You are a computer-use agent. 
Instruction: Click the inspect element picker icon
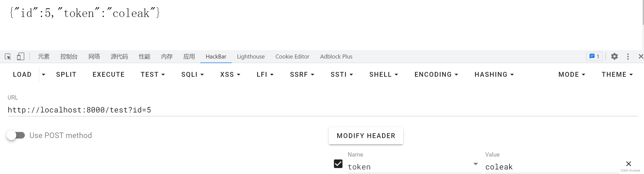8,56
